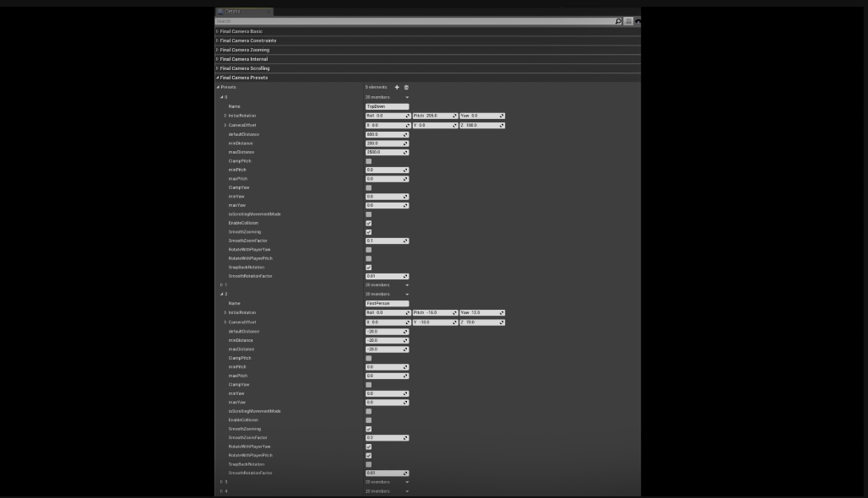The width and height of the screenshot is (868, 498).
Task: Enable RotateWithPlayerPitch in TopDown preset
Action: 369,258
